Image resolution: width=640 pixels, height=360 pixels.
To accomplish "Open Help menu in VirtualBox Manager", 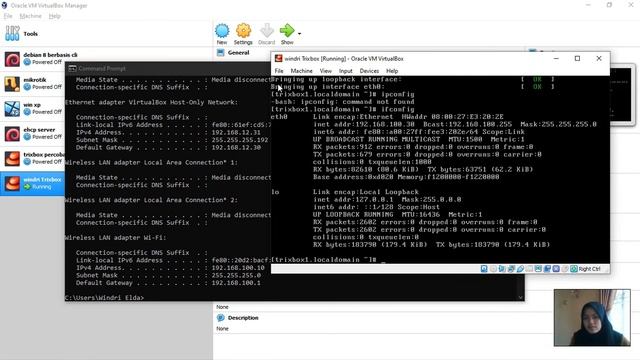I will click(x=54, y=16).
